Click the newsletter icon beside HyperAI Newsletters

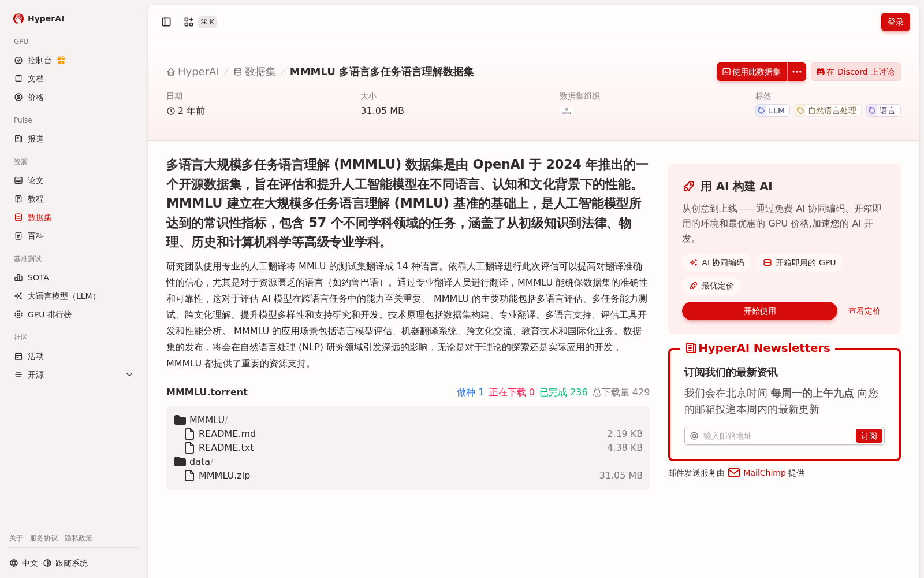[691, 348]
